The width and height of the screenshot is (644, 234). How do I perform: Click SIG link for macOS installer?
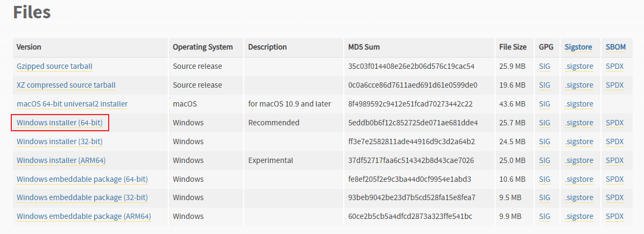(544, 104)
